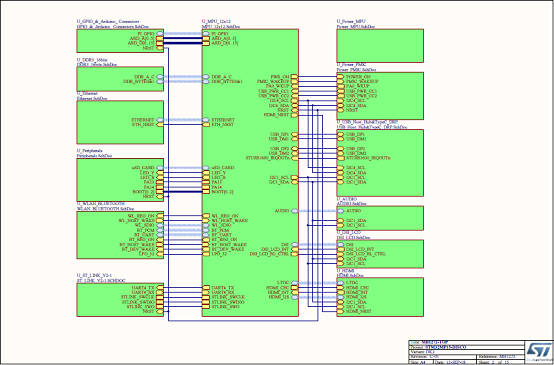
Task: Click the PI_GPIO port on GPIO connectors block
Action: pos(150,34)
